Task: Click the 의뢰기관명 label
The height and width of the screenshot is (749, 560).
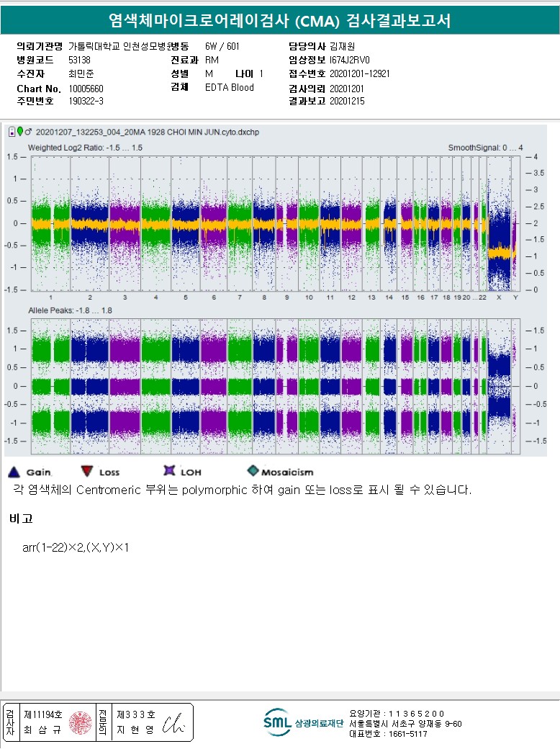Action: [40, 46]
